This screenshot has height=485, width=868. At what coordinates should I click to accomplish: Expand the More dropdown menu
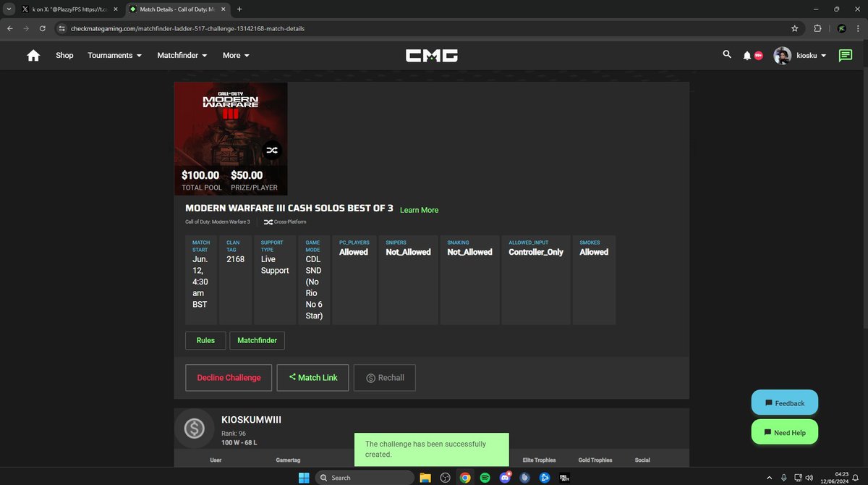[x=236, y=55]
